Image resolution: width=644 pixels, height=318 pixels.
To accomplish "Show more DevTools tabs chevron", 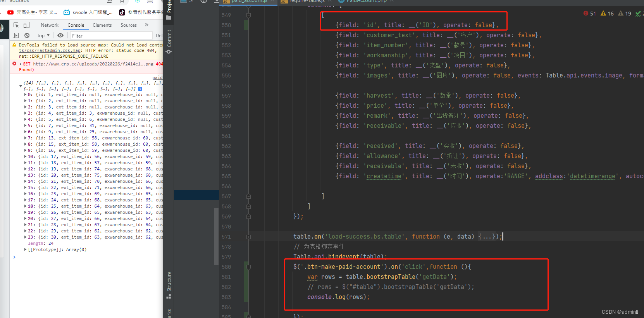I will (146, 25).
